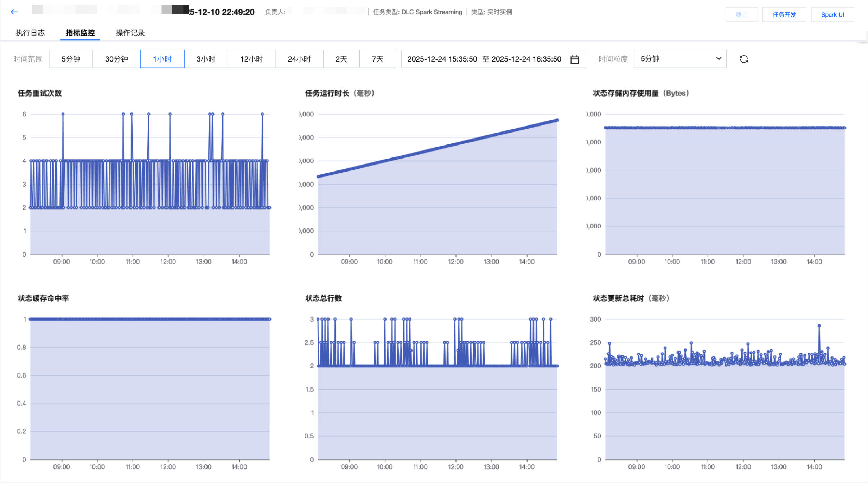Switch range to 2天

tap(341, 59)
